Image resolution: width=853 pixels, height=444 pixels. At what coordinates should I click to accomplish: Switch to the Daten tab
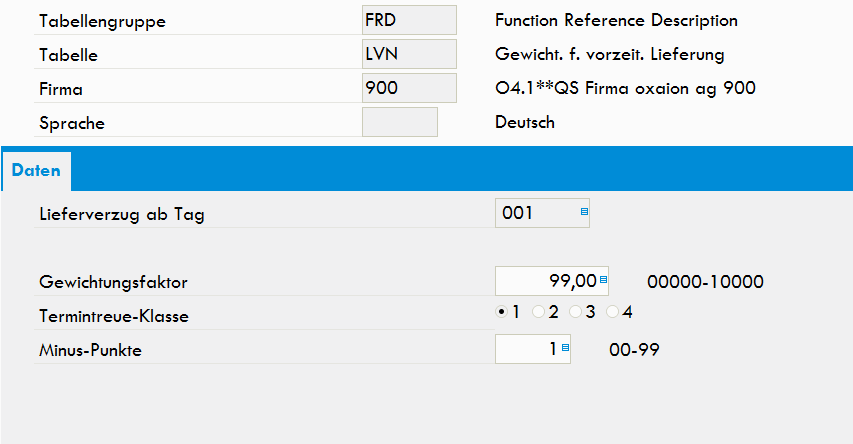coord(36,171)
